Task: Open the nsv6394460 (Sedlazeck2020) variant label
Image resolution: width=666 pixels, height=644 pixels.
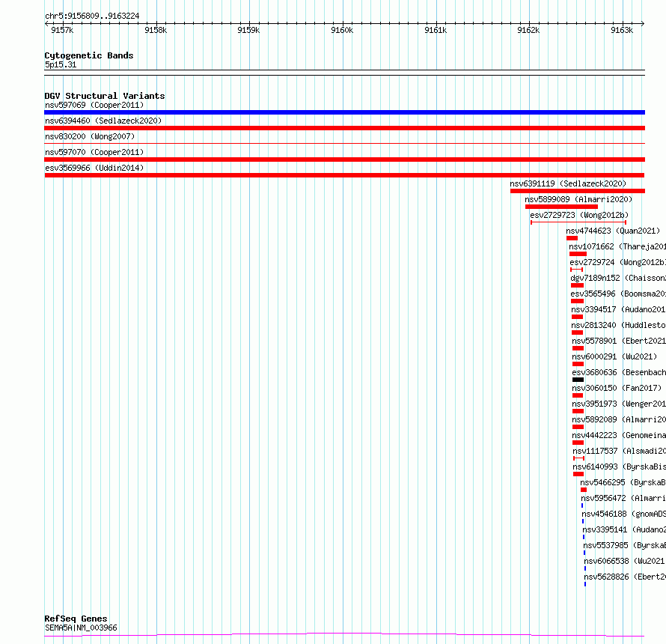Action: coord(103,121)
